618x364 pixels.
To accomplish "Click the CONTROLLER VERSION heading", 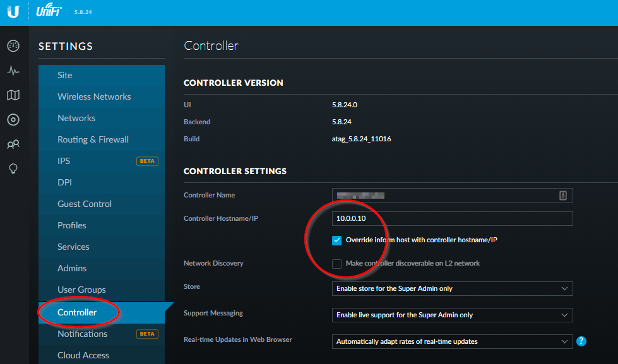I will coord(234,83).
